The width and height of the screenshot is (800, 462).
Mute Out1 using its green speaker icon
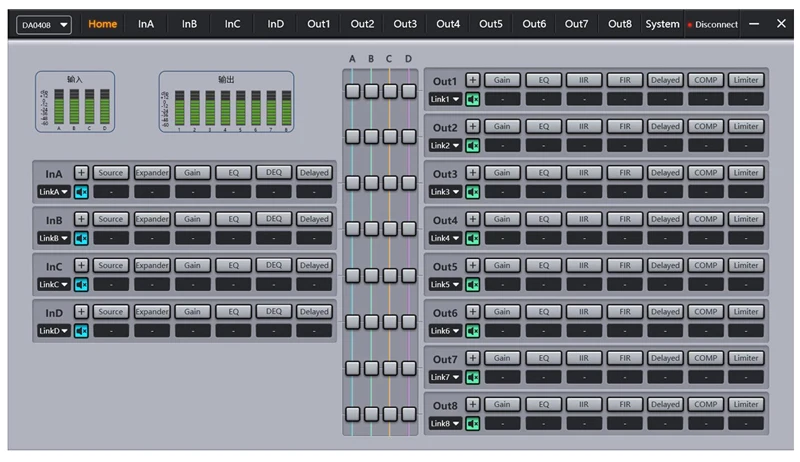[472, 99]
